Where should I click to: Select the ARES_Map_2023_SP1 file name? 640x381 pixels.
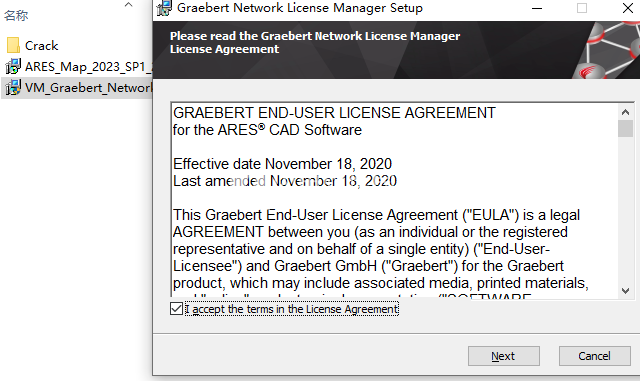click(x=88, y=67)
